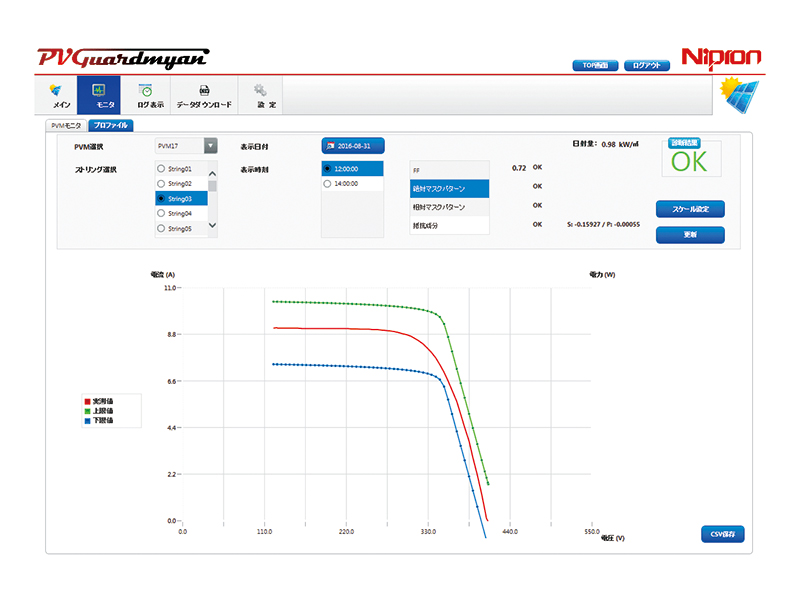Expand the PVM17 selection dropdown
The image size is (800, 600).
click(x=210, y=146)
